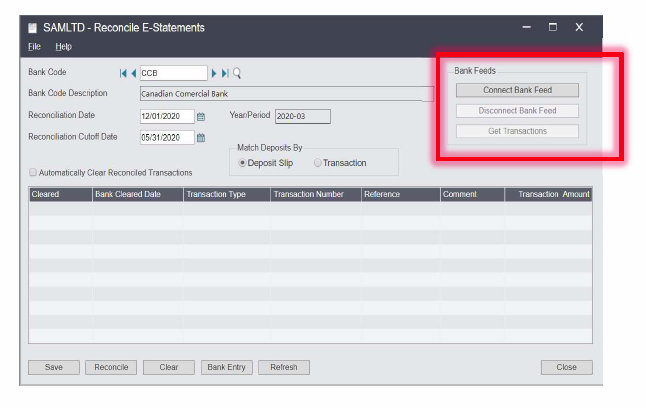Go to first Bank Code record
The image size is (647, 408).
123,73
